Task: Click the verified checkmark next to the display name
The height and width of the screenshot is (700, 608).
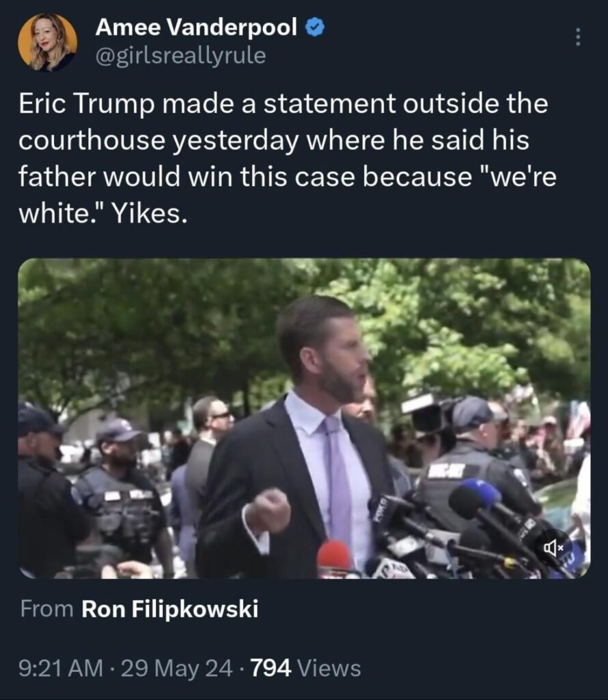Action: 314,27
